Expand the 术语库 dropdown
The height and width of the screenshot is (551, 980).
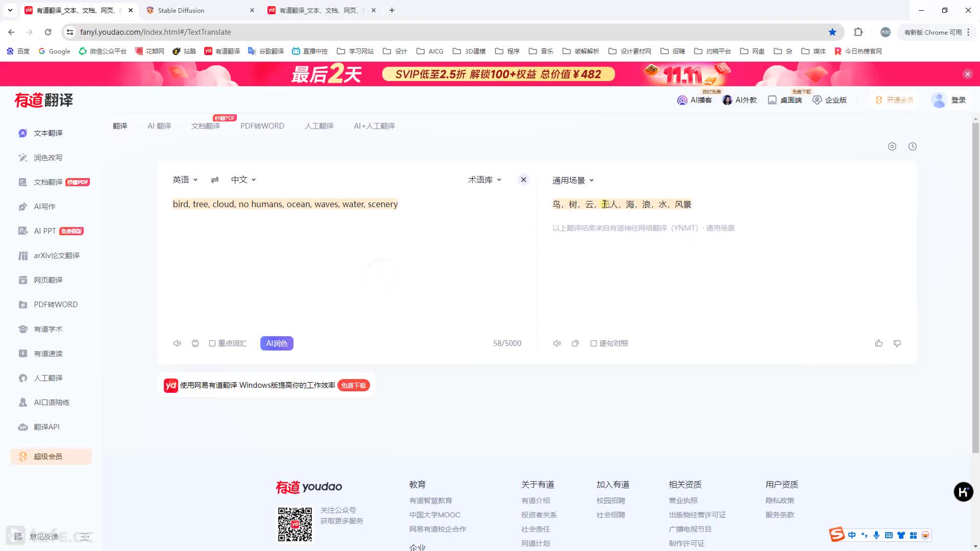pyautogui.click(x=485, y=180)
